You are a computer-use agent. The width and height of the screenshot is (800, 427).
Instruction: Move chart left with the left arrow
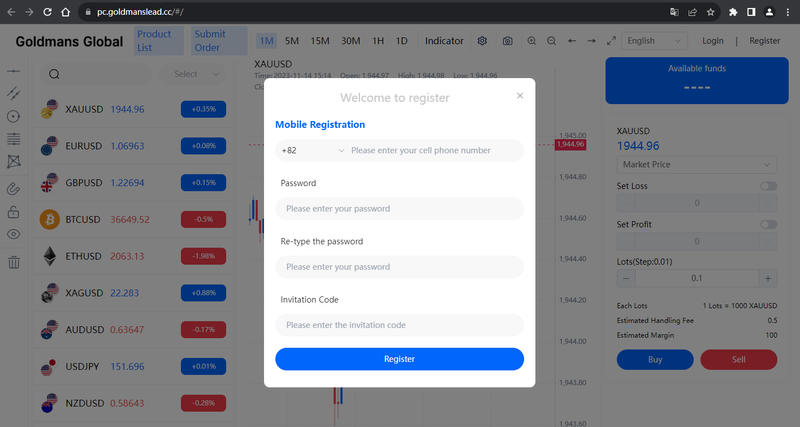click(x=572, y=41)
